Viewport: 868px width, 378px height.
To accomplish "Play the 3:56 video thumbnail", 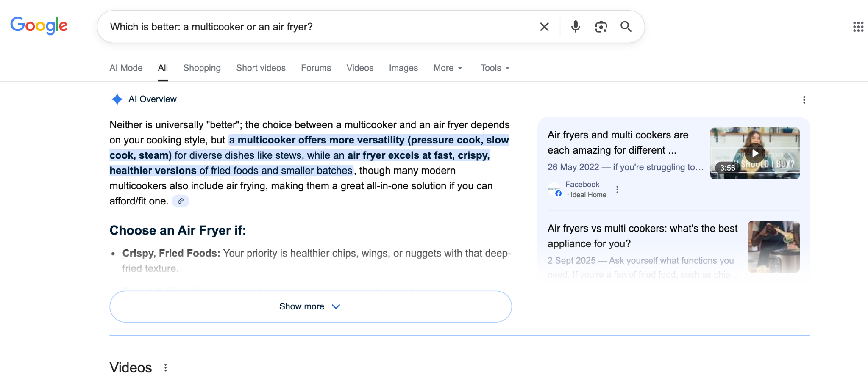I will click(x=755, y=153).
